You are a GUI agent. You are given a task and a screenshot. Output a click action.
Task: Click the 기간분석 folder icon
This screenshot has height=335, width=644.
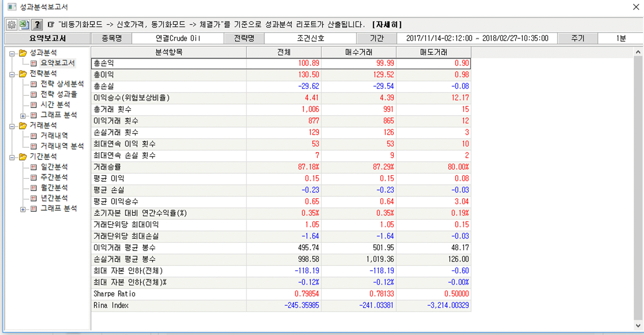click(x=22, y=156)
